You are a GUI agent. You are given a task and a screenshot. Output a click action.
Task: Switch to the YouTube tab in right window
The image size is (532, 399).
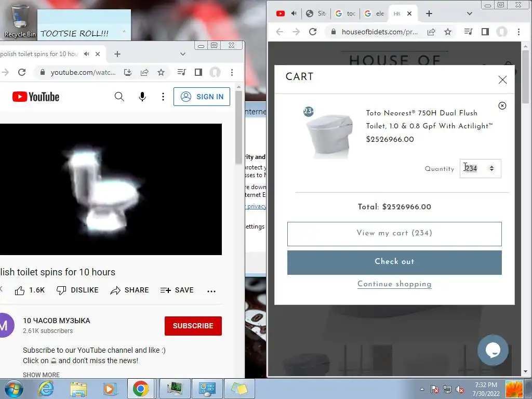(x=280, y=14)
